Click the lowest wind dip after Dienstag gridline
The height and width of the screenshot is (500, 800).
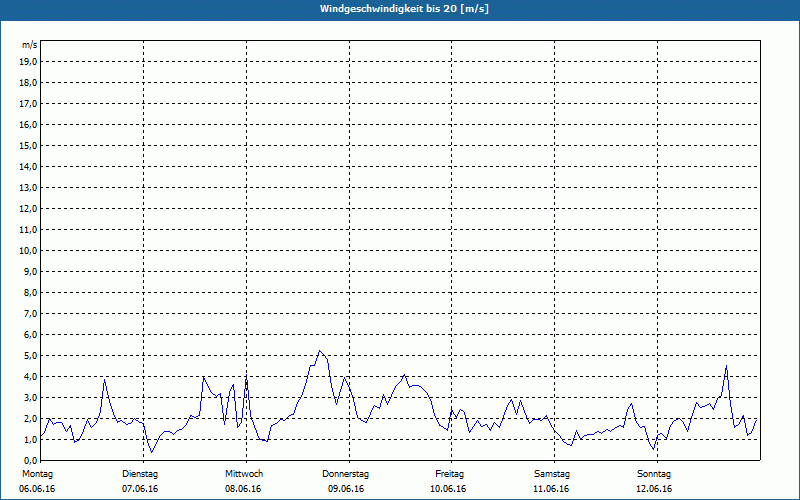point(151,452)
